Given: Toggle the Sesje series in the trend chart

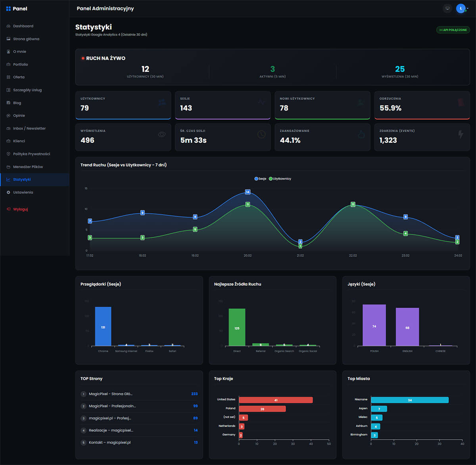Looking at the screenshot, I should 260,178.
